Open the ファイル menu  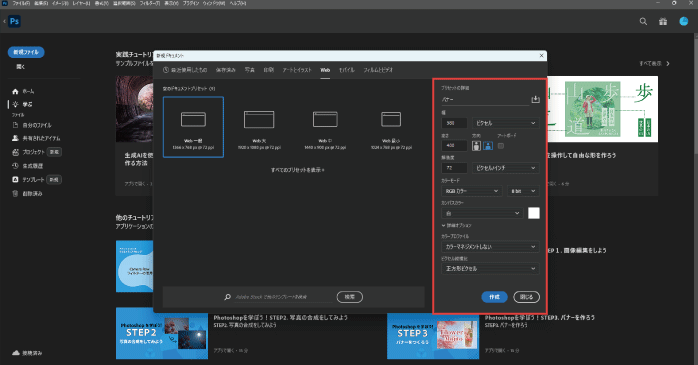pyautogui.click(x=21, y=3)
